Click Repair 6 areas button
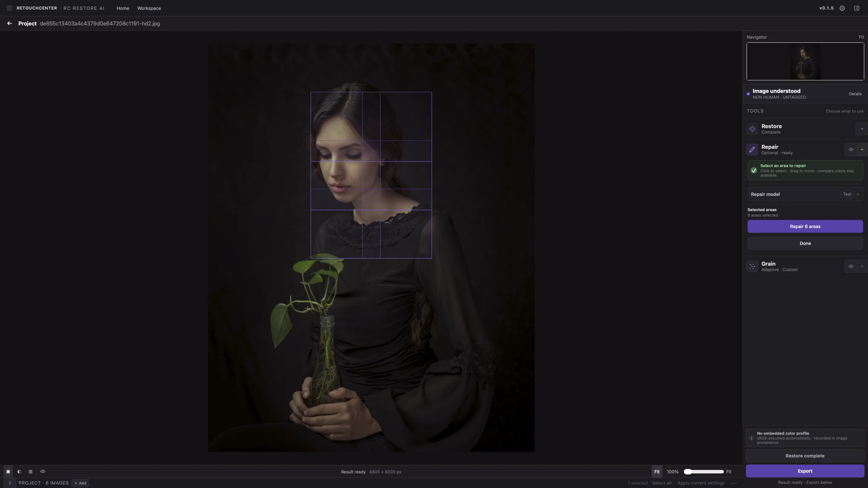This screenshot has height=488, width=868. 805,226
